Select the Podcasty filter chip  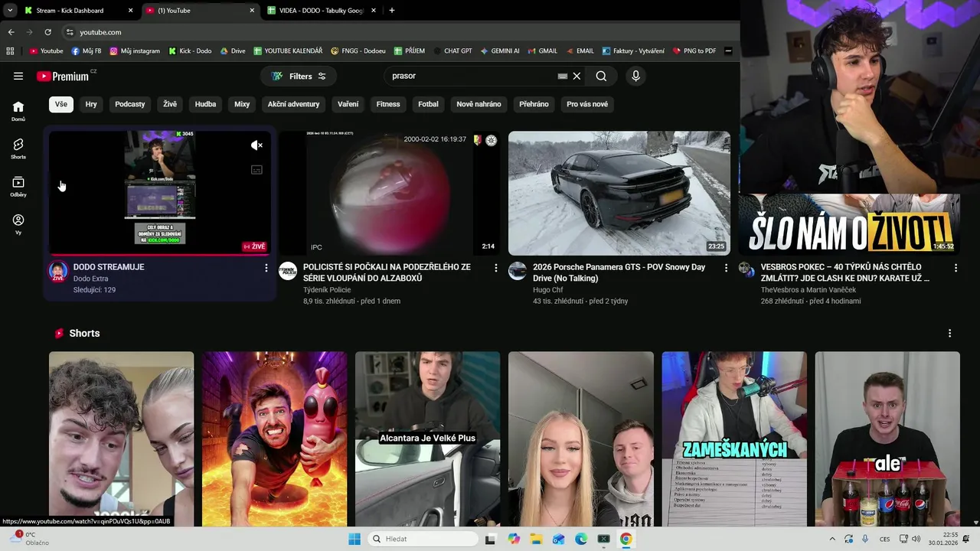(x=130, y=104)
